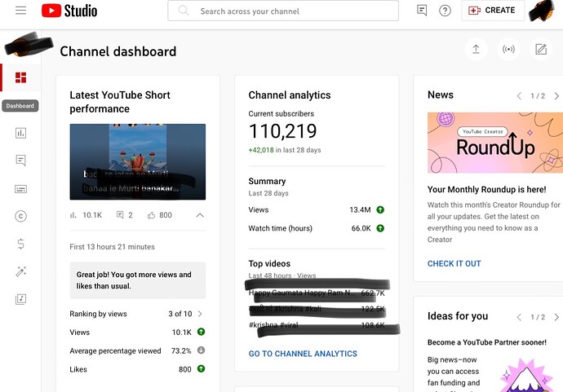Open the Subtitles icon in the sidebar
This screenshot has width=563, height=392.
point(20,189)
